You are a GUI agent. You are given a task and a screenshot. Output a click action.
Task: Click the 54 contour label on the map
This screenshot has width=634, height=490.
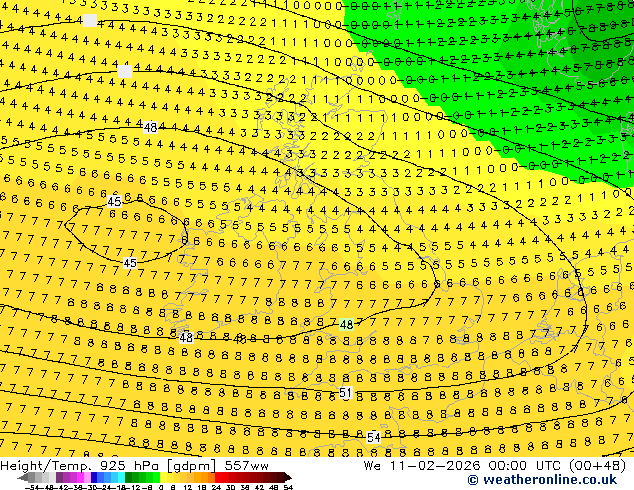click(374, 437)
